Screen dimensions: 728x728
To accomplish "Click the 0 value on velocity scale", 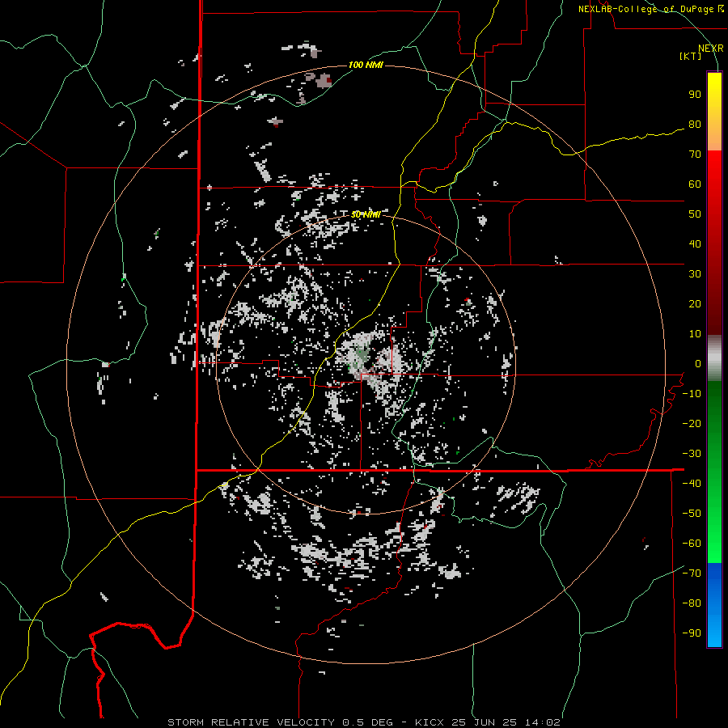I will pyautogui.click(x=698, y=363).
